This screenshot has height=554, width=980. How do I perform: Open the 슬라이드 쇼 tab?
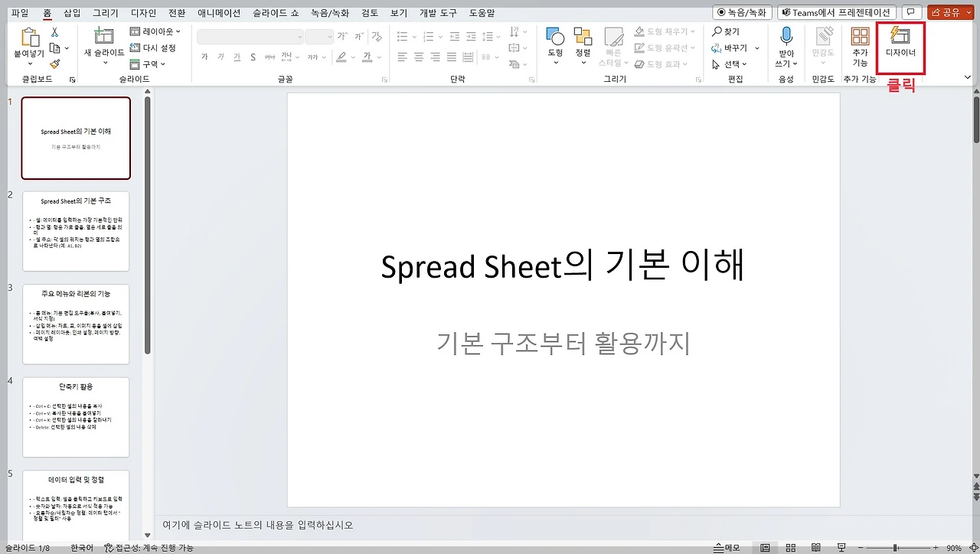[x=276, y=13]
